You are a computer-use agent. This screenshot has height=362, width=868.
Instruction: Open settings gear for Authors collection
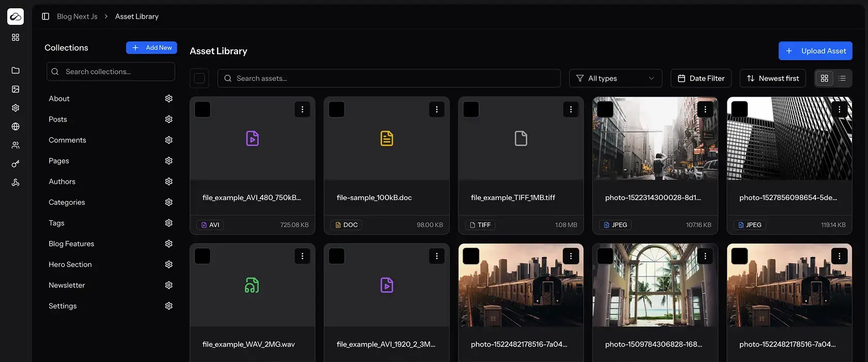point(169,182)
